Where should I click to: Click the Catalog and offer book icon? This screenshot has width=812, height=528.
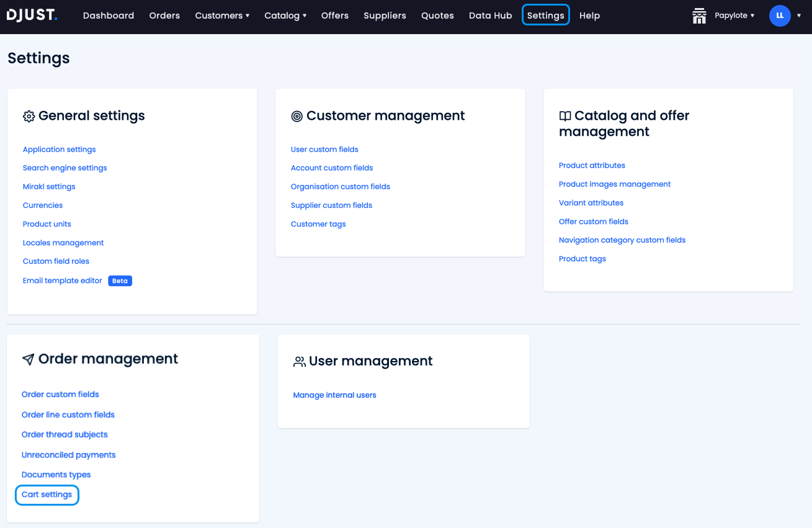pos(565,116)
